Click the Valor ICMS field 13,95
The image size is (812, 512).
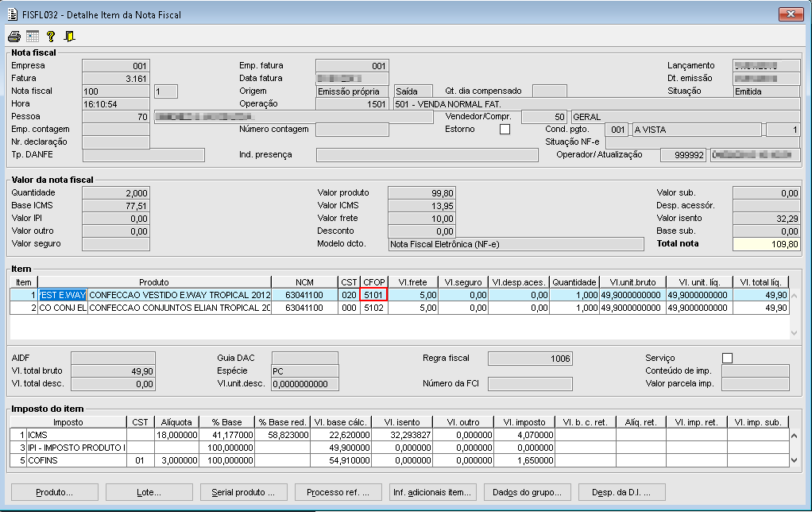[422, 206]
